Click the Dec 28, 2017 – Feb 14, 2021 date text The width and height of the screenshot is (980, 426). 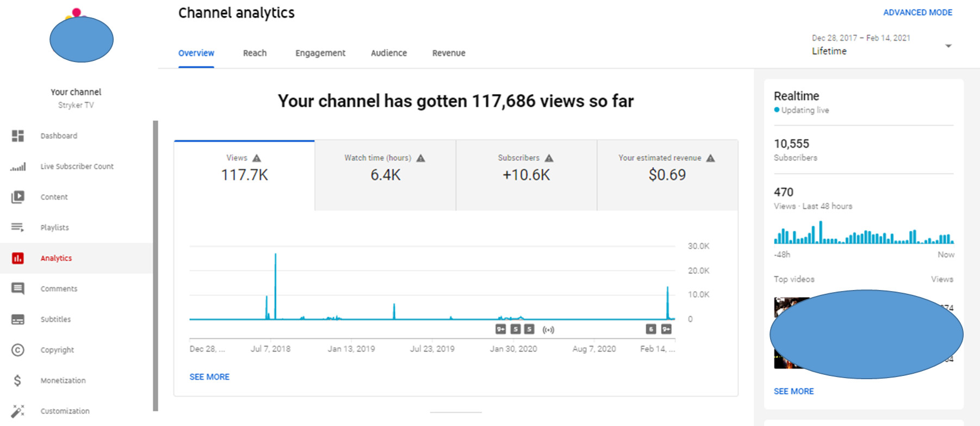[861, 38]
